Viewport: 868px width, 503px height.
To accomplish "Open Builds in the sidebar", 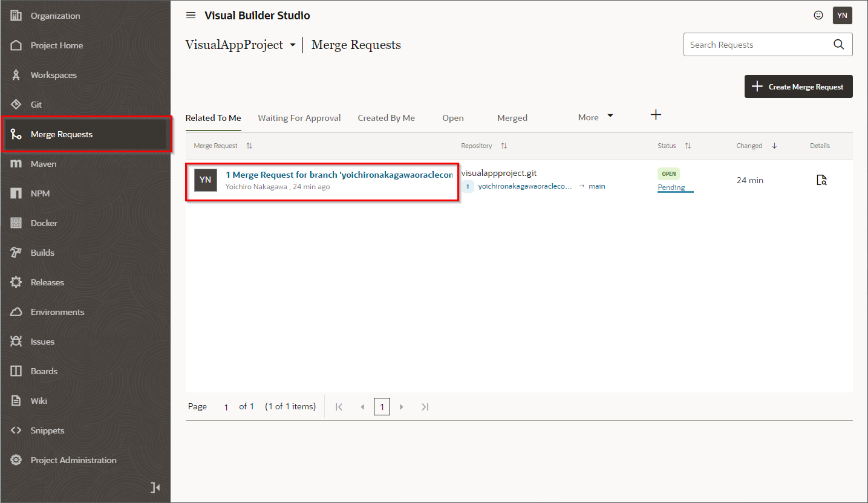I will 42,253.
